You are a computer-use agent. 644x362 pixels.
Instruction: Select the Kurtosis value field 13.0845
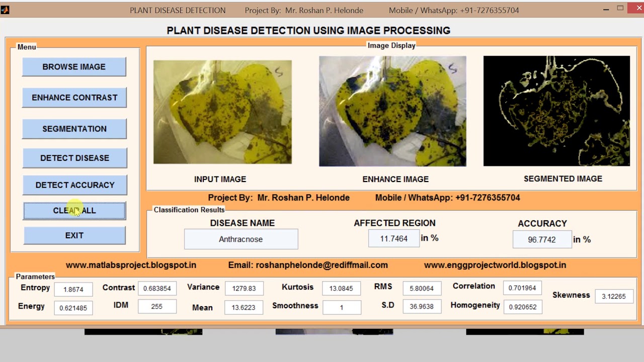(x=341, y=289)
